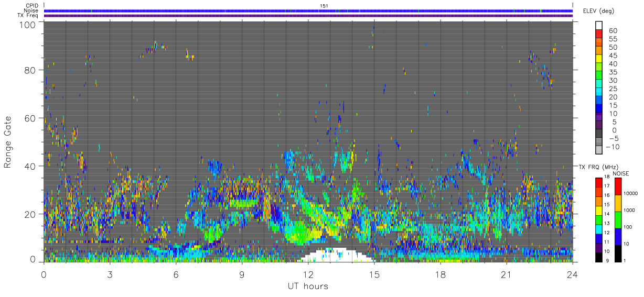This screenshot has width=644, height=297.
Task: Click the CPID value '151'
Action: 324,6
